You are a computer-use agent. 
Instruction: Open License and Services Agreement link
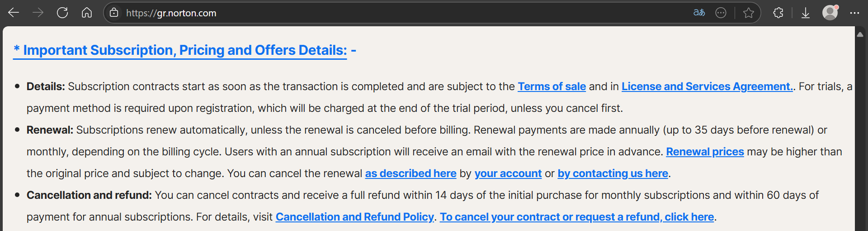tap(707, 87)
